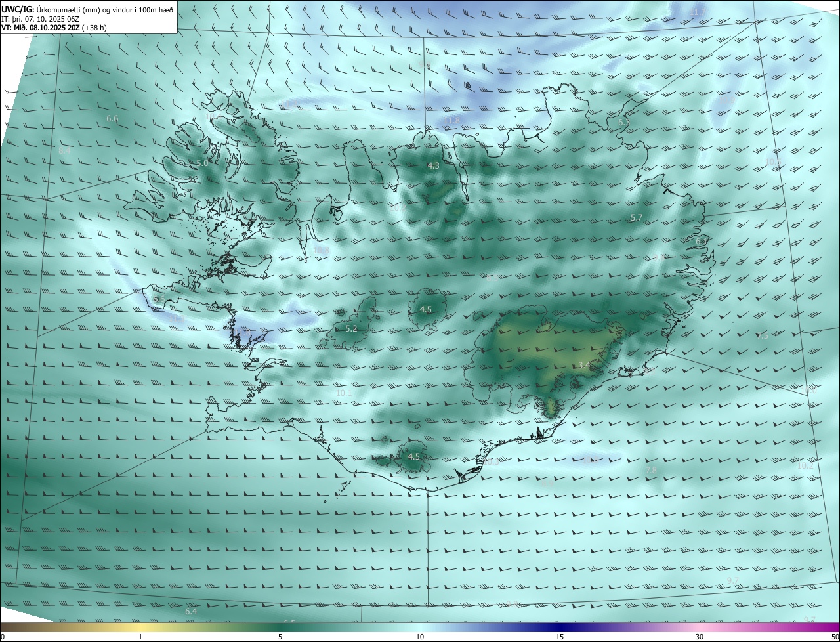Viewport: 840px width, 642px height.
Task: Click the 5.2 value on the glacier outline
Action: click(x=351, y=328)
